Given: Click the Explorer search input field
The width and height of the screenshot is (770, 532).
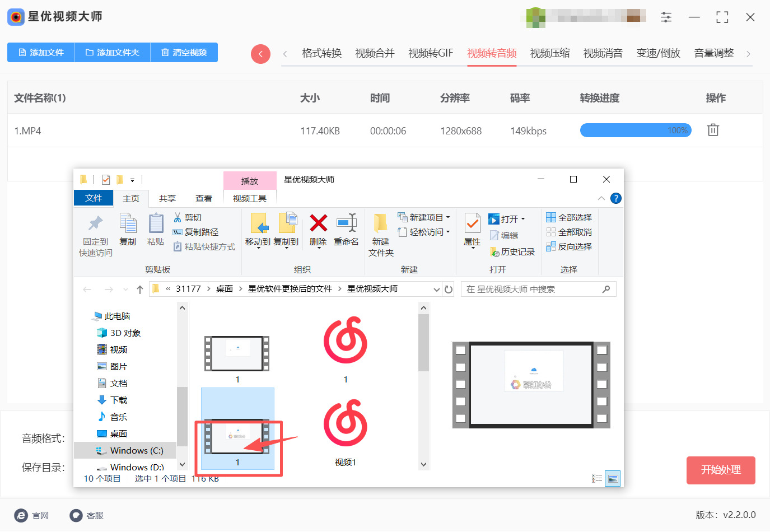Looking at the screenshot, I should (x=538, y=290).
